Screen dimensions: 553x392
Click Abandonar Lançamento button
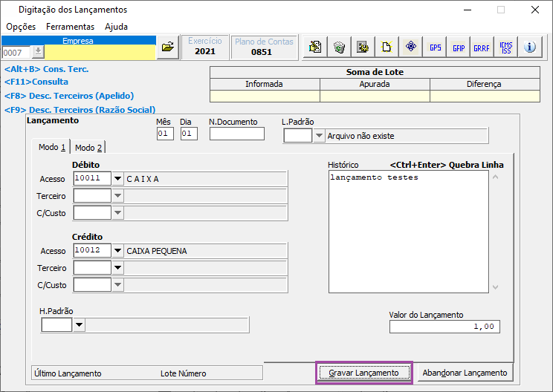(x=465, y=373)
